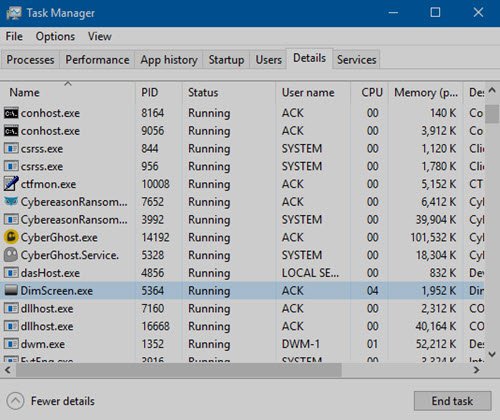Click the Task Manager title bar icon
This screenshot has width=500, height=420.
14,13
